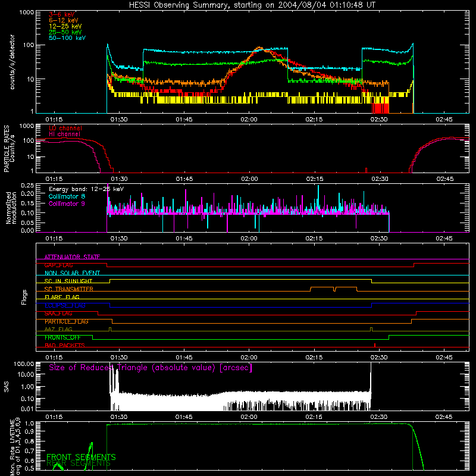The width and height of the screenshot is (476, 476).
Task: Click the FRONTS_OFF flag label
Action: point(63,337)
